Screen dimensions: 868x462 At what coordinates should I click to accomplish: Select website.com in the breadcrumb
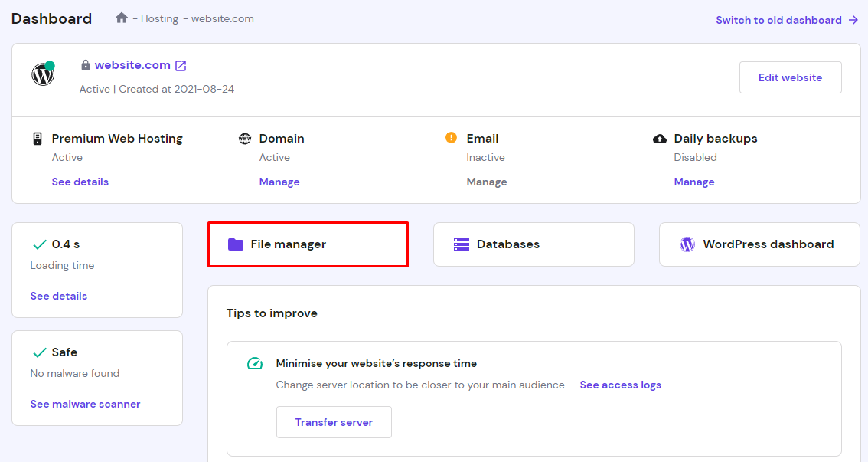[223, 18]
